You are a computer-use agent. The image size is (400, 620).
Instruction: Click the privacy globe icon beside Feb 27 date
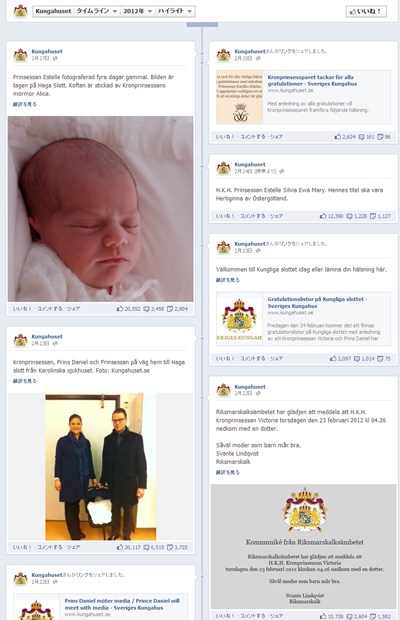point(55,59)
